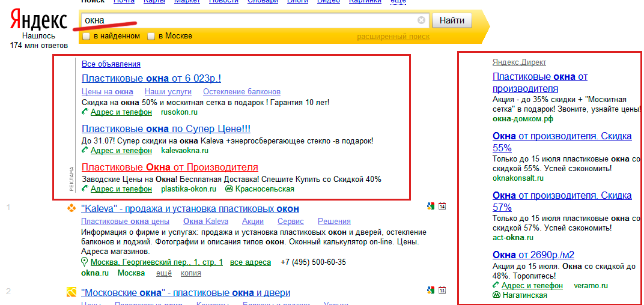644x305 pixels.
Task: Open the 'Остекление балконов' sitelink
Action: coord(242,91)
